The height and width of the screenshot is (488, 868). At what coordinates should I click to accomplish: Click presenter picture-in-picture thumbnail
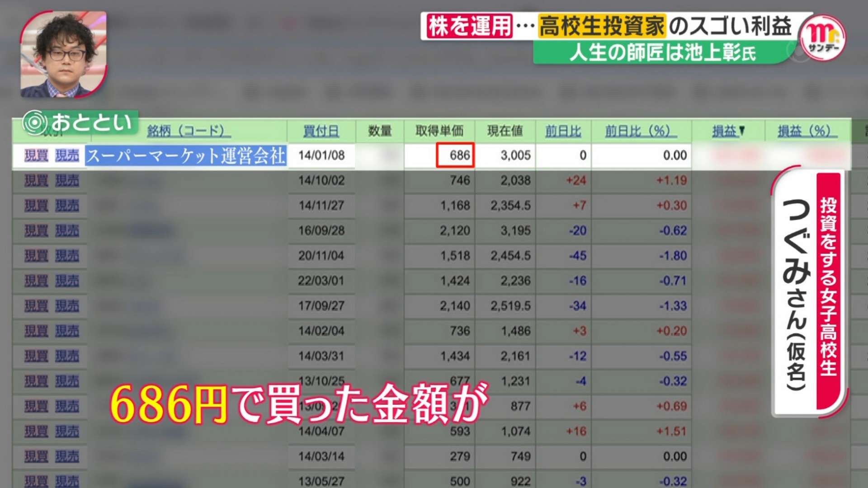[x=63, y=54]
